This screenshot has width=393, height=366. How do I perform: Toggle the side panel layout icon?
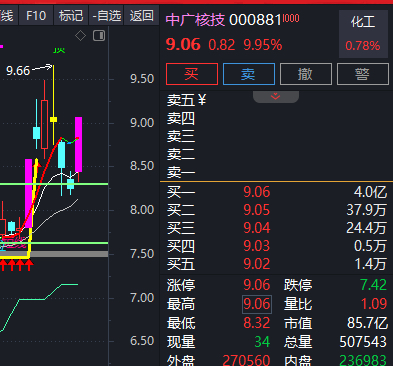pyautogui.click(x=99, y=35)
